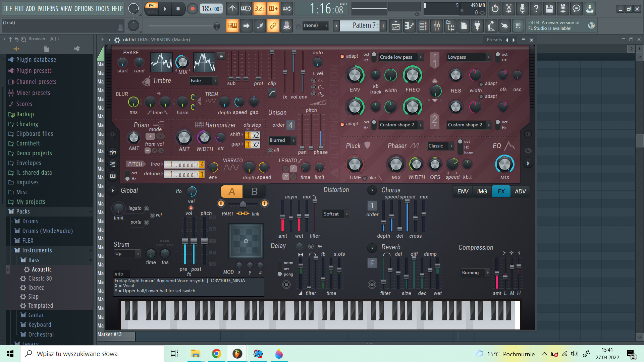644x362 pixels.
Task: Click the Timbre harmonic image on the left
Action: tap(161, 62)
